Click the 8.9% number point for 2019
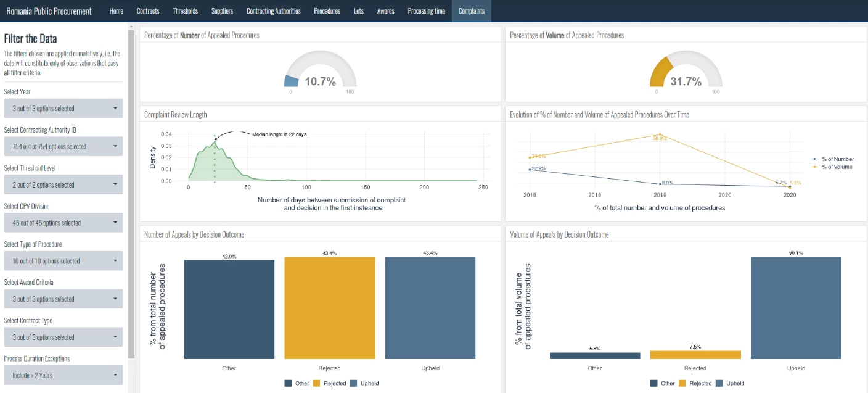 660,183
